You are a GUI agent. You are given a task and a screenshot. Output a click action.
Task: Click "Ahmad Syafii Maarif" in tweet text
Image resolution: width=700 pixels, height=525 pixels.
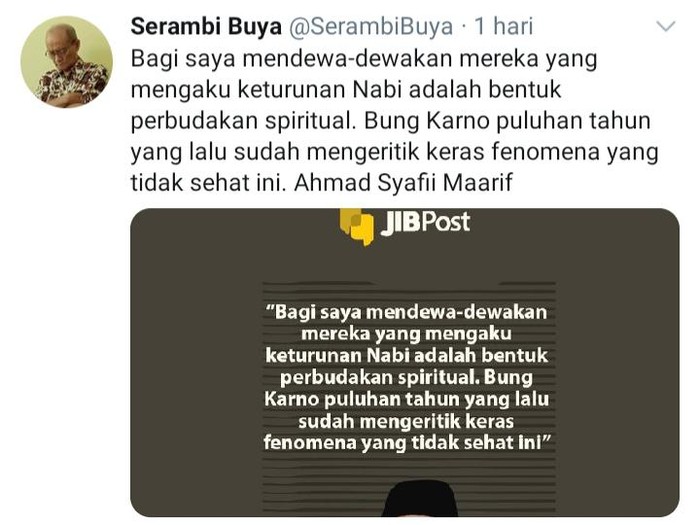(403, 183)
